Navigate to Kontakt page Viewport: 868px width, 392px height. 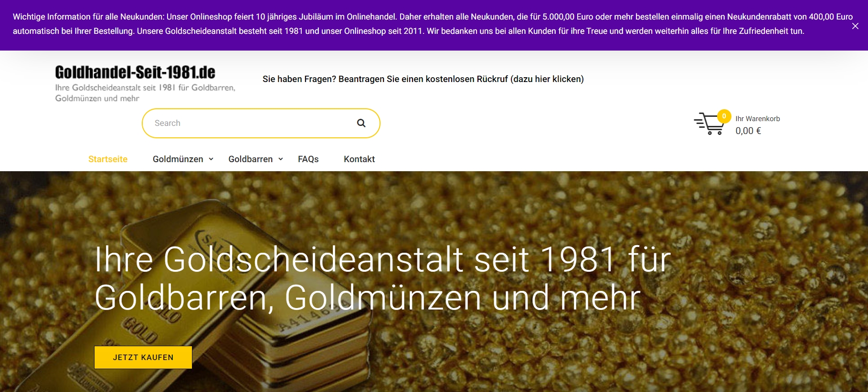[x=359, y=159]
